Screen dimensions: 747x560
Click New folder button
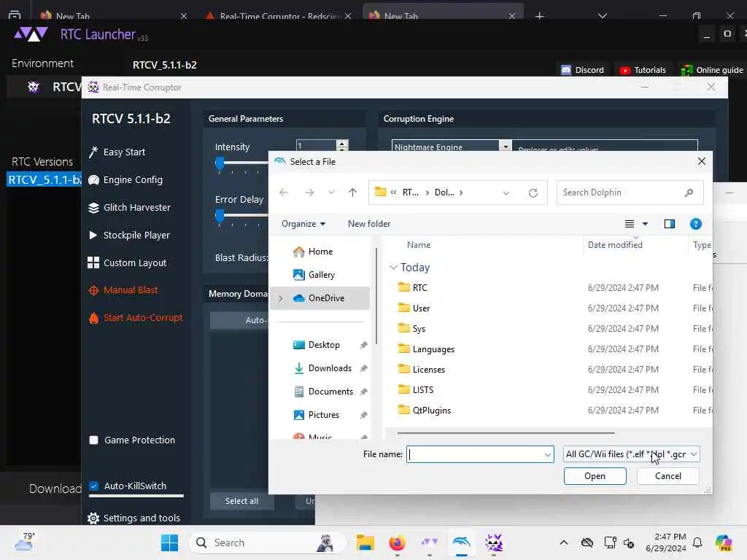[x=368, y=224]
